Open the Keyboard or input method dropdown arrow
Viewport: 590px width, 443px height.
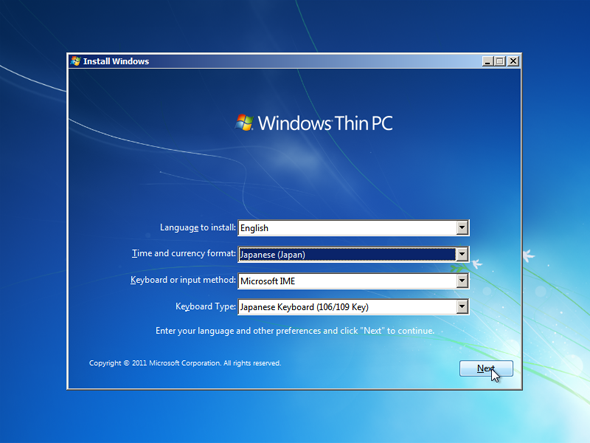coord(462,281)
